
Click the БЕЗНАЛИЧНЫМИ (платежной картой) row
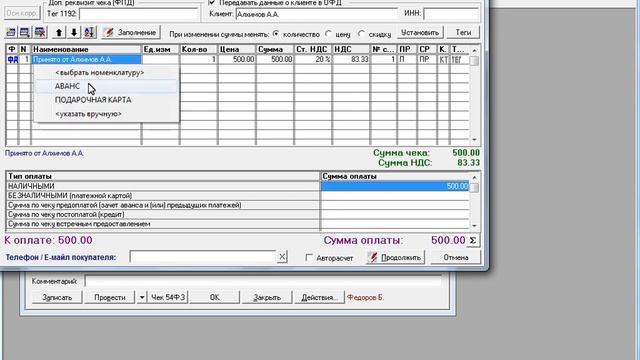163,196
